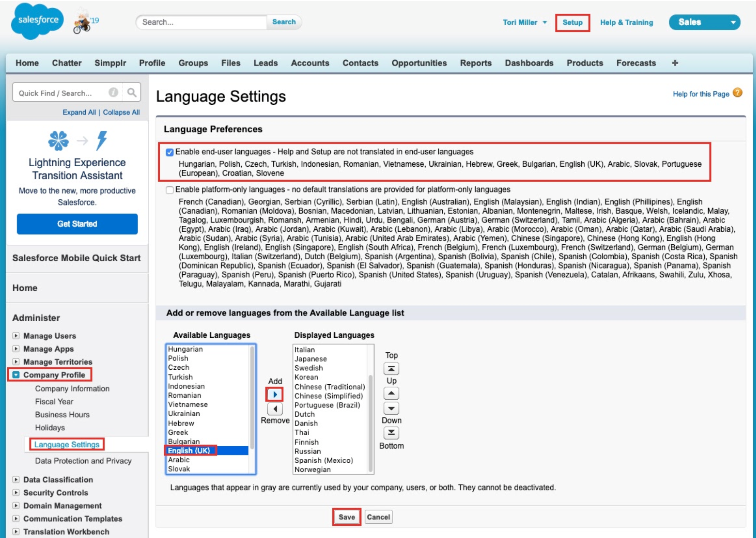756x538 pixels.
Task: Open the Tori Miller user menu
Action: coord(525,22)
